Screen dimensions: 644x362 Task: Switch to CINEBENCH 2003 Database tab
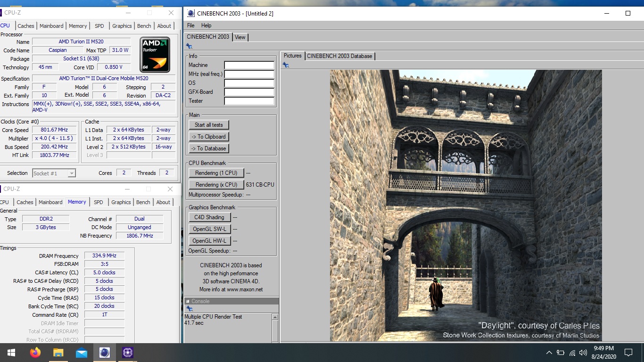[339, 56]
